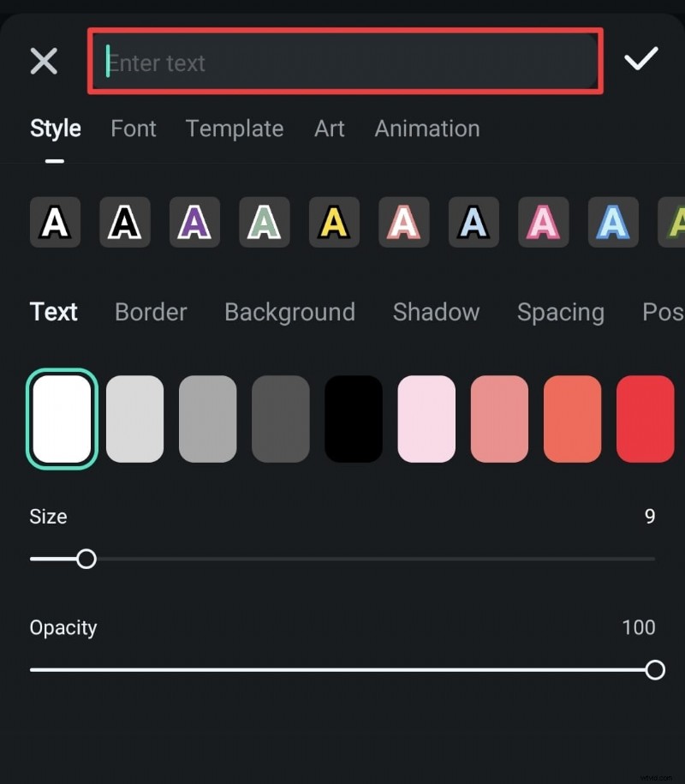Choose the white text with black outline style

pos(124,221)
